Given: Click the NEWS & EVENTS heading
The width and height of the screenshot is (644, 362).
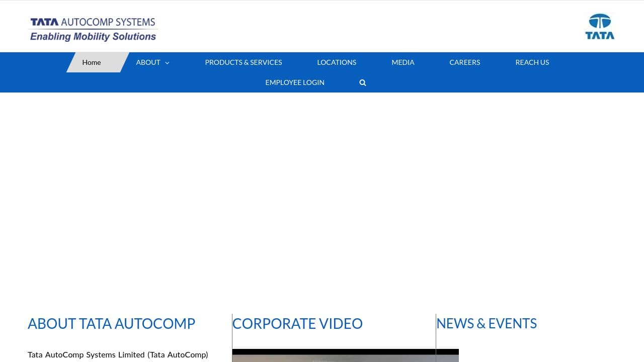Looking at the screenshot, I should pyautogui.click(x=487, y=323).
